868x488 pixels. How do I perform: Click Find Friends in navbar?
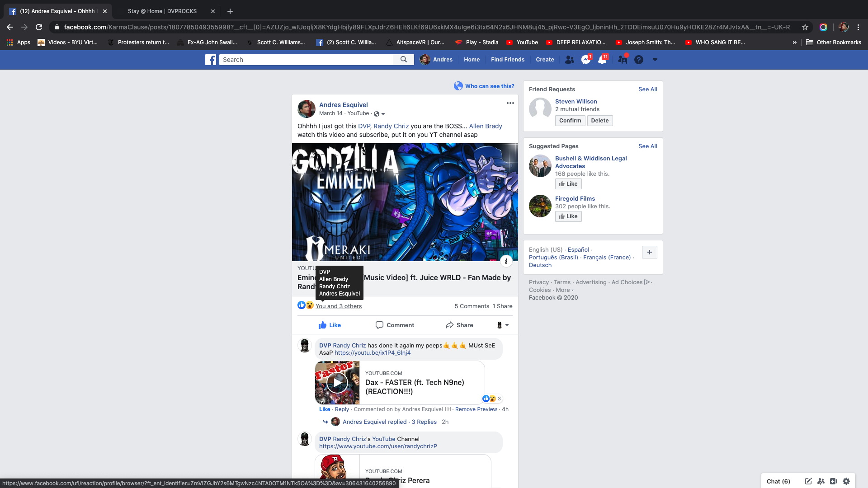coord(508,60)
